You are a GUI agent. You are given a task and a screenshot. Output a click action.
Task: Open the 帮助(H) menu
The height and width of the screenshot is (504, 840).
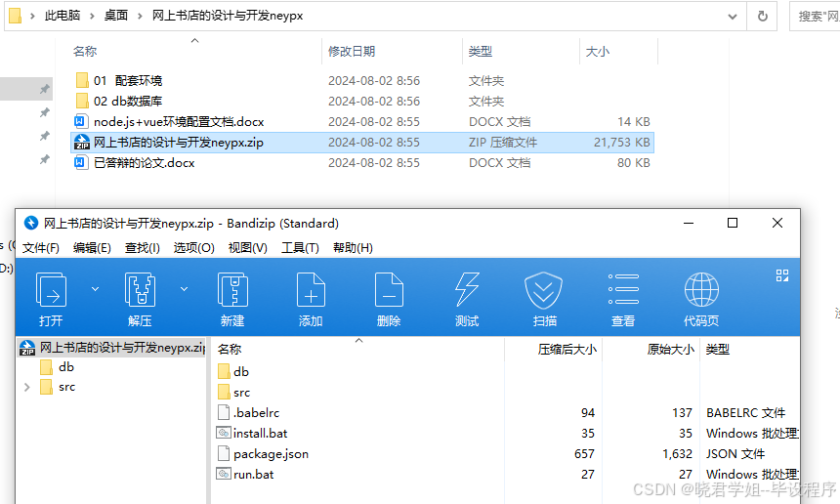353,247
